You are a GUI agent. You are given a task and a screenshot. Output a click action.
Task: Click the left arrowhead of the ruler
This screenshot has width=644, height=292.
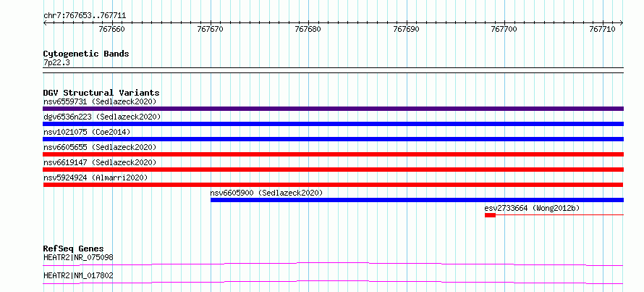coord(45,23)
